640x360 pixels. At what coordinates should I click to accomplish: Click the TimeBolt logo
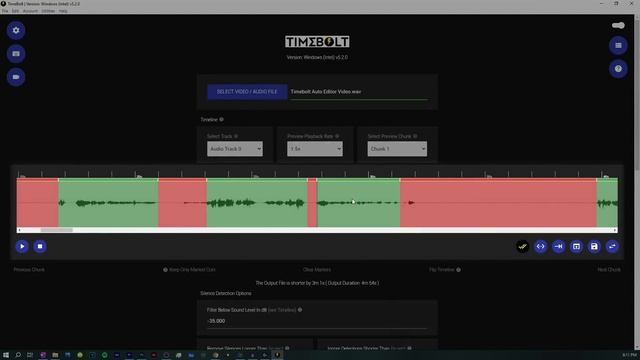coord(317,42)
